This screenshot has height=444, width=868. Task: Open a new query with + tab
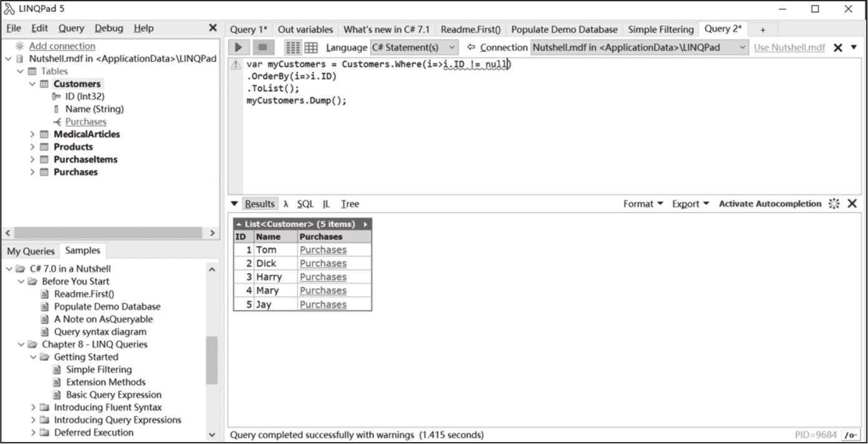pos(762,29)
